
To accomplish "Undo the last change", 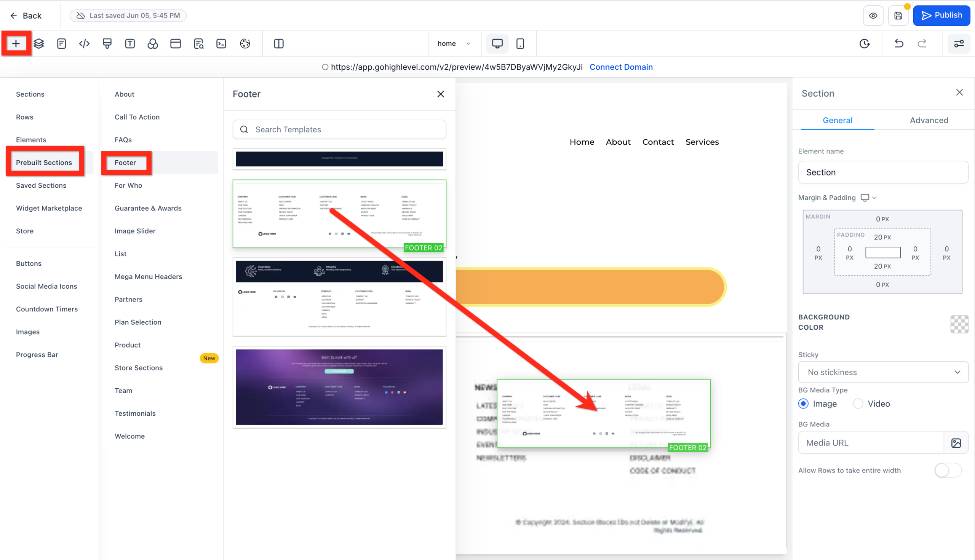I will [898, 43].
